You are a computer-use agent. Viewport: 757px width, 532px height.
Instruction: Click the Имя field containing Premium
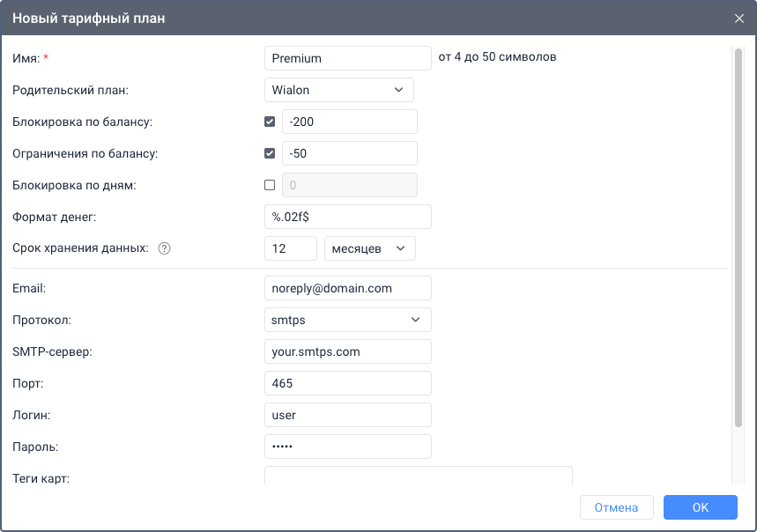(347, 58)
